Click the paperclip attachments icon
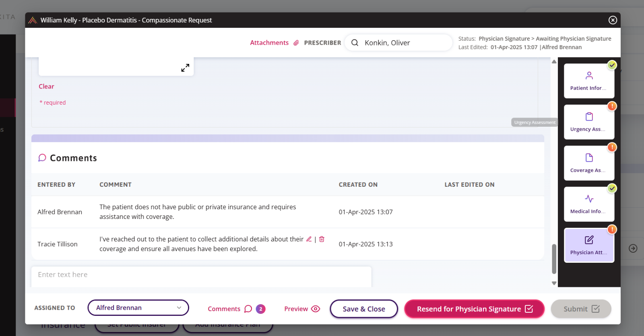The image size is (644, 336). 296,43
